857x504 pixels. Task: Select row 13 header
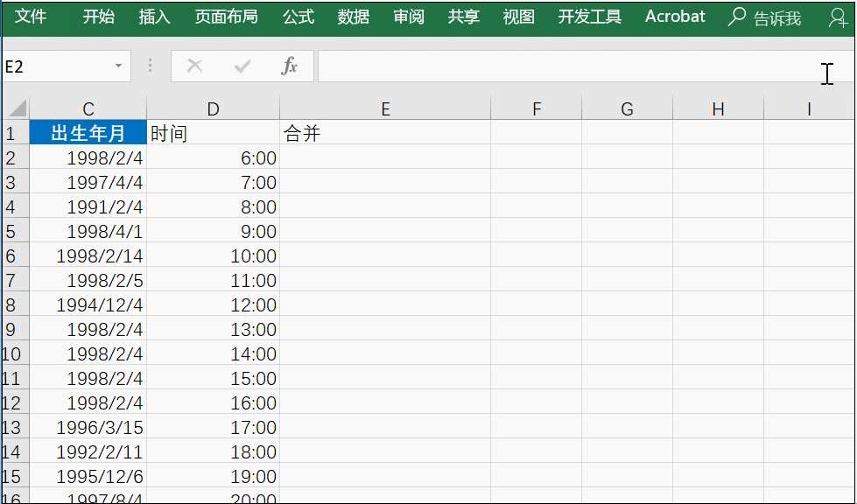15,427
